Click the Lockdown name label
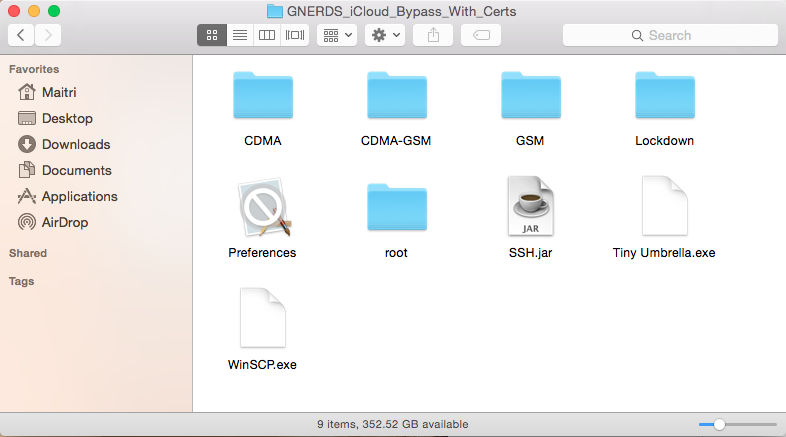This screenshot has height=437, width=786. coord(665,141)
